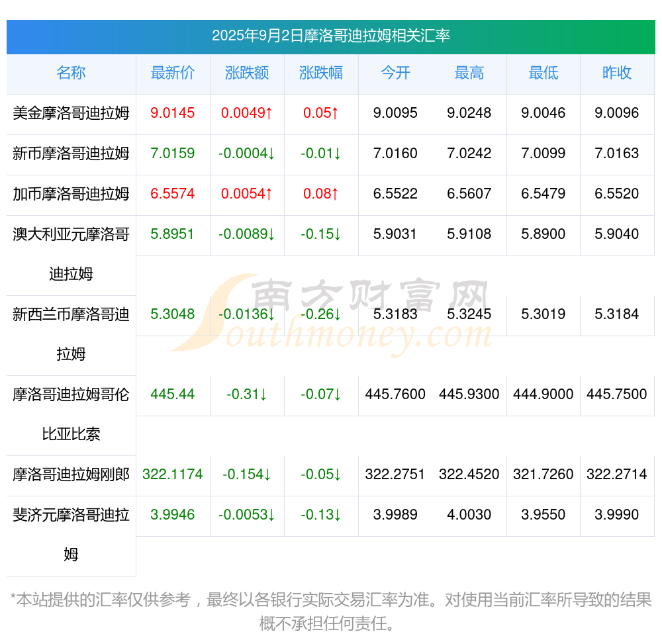Click latest price 7.0159
The width and height of the screenshot is (662, 644).
tap(173, 153)
